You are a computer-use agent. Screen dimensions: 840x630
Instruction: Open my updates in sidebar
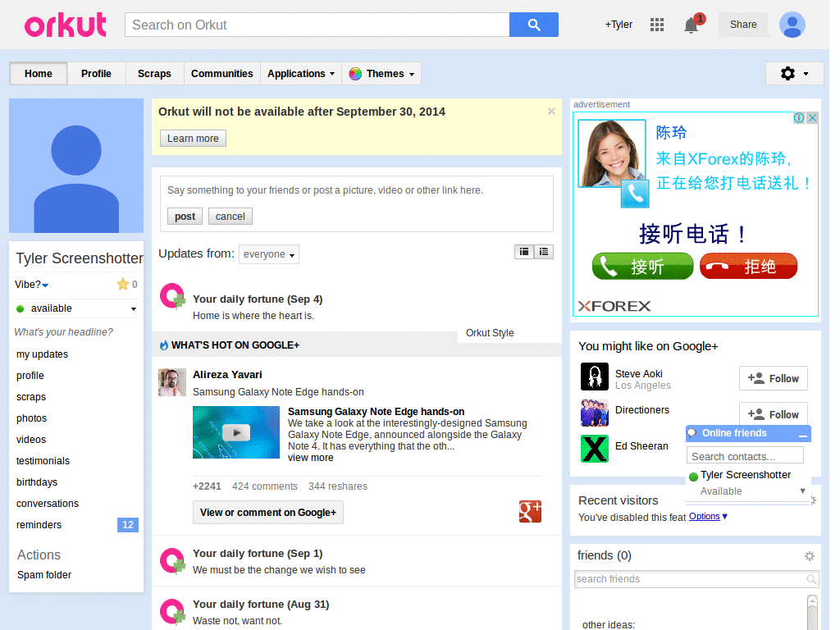[43, 354]
